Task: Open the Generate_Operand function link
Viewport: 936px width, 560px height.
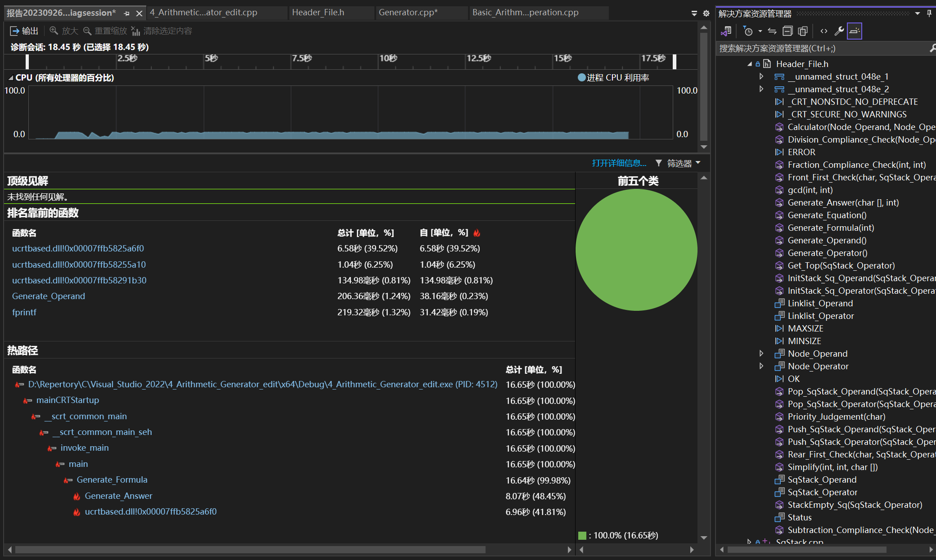Action: [x=49, y=296]
